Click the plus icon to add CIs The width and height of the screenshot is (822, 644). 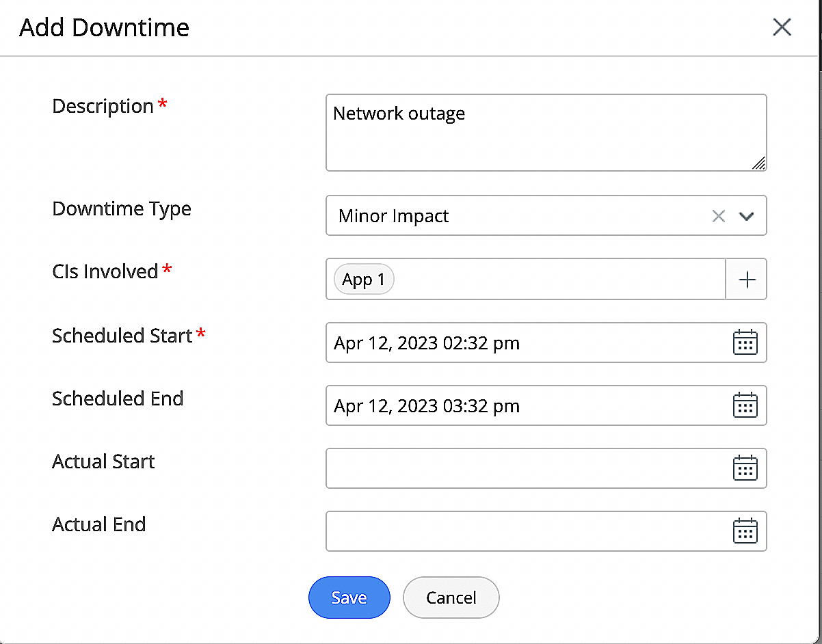tap(747, 280)
